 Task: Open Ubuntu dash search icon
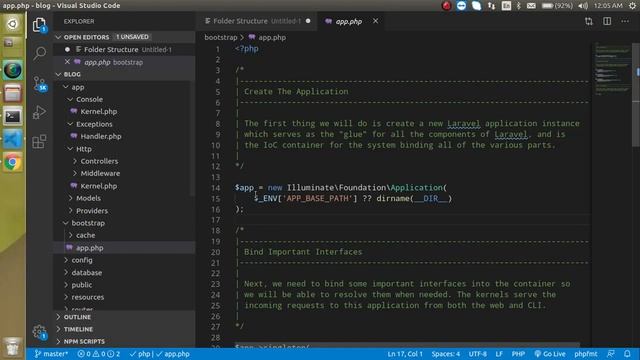coord(13,24)
